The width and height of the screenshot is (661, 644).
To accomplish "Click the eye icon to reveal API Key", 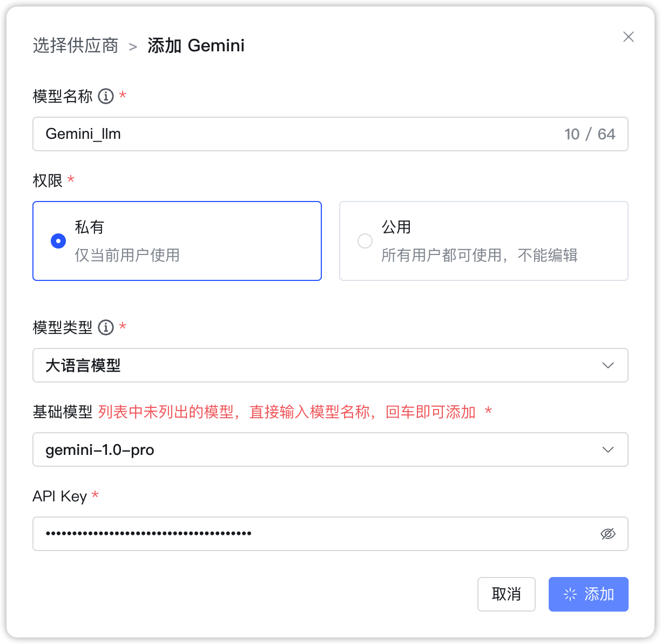I will (x=608, y=534).
